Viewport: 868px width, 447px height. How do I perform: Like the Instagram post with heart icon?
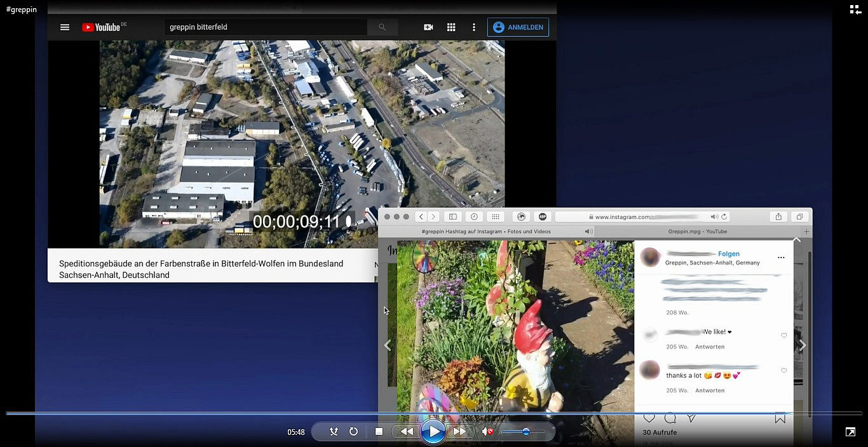tap(649, 418)
